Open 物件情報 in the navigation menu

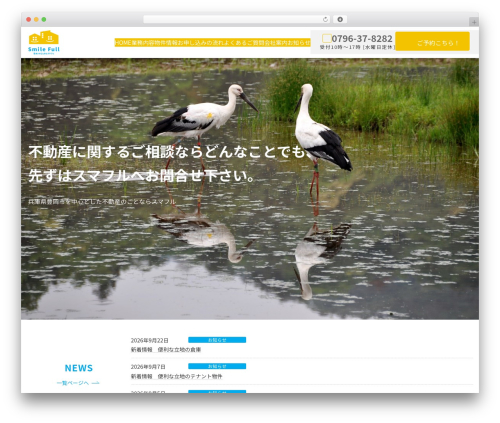coord(166,43)
